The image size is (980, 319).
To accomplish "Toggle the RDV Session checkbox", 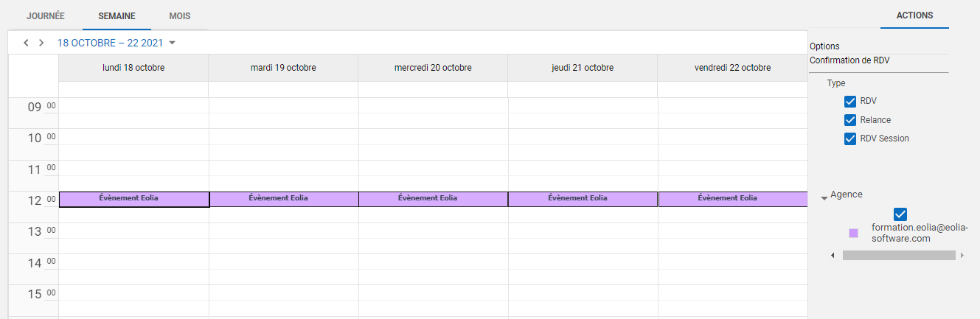I will [x=849, y=139].
